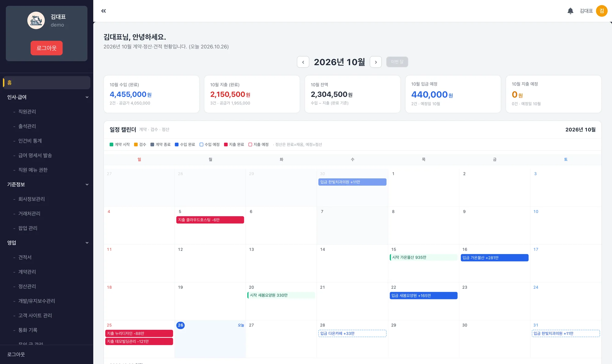Go to next month arrow

[x=376, y=62]
